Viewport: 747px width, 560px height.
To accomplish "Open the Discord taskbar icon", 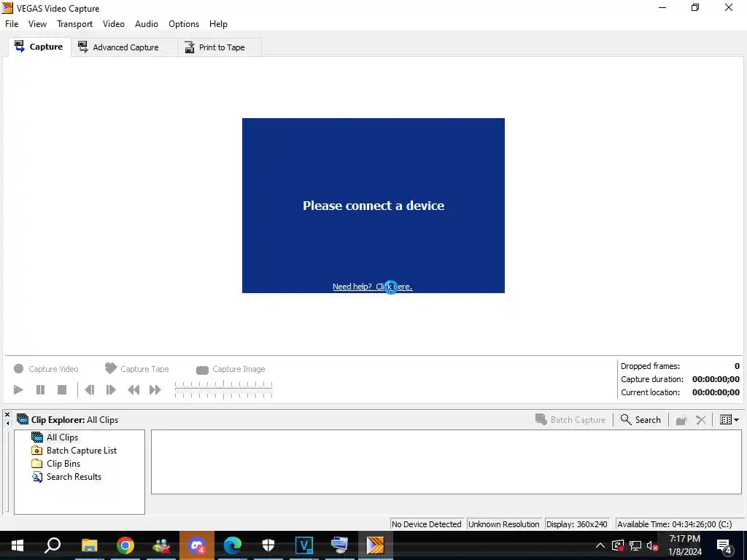I will tap(197, 545).
